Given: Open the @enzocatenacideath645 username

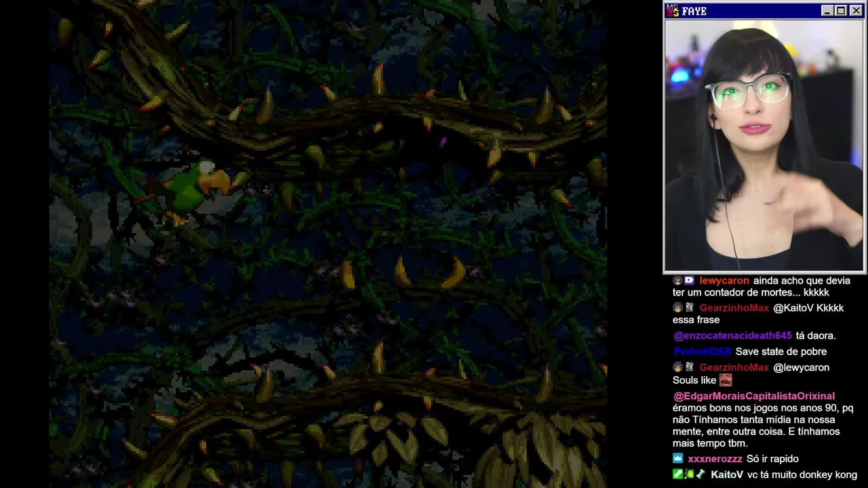Looking at the screenshot, I should click(732, 335).
